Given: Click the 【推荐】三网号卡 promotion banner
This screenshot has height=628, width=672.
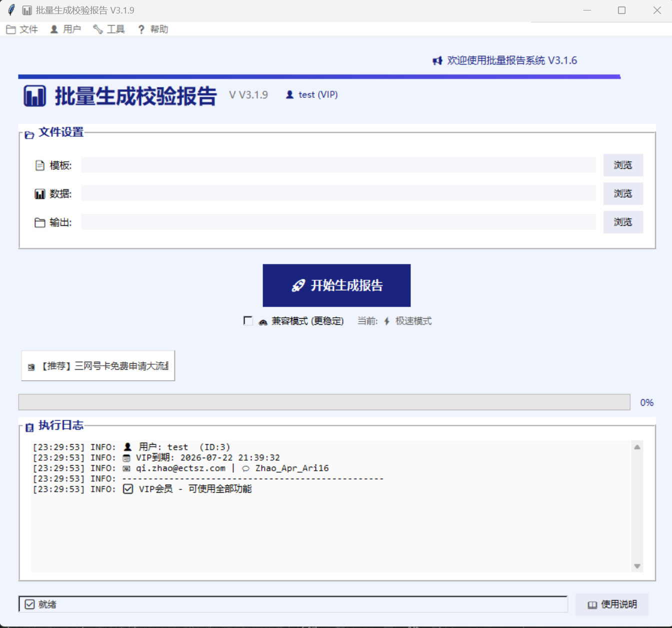Looking at the screenshot, I should coord(98,366).
